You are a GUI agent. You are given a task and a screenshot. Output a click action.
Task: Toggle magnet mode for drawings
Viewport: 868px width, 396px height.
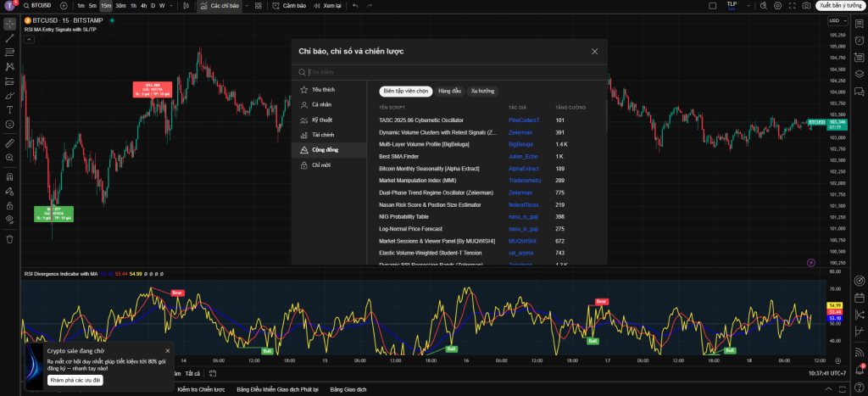(9, 177)
